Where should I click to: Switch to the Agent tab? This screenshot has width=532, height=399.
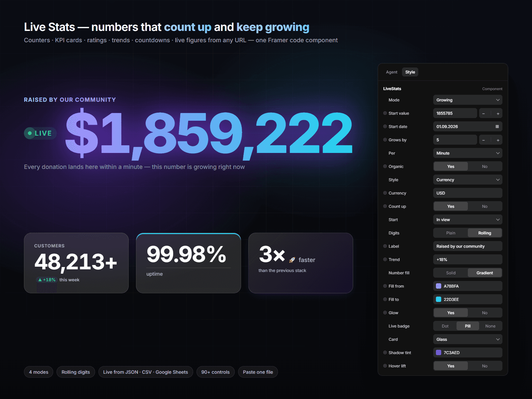(392, 72)
